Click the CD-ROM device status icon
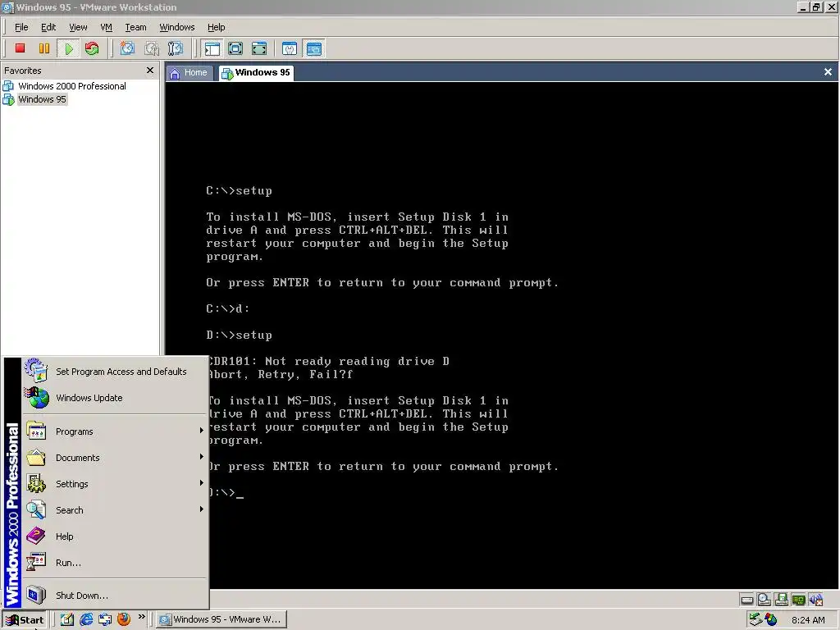 [764, 600]
